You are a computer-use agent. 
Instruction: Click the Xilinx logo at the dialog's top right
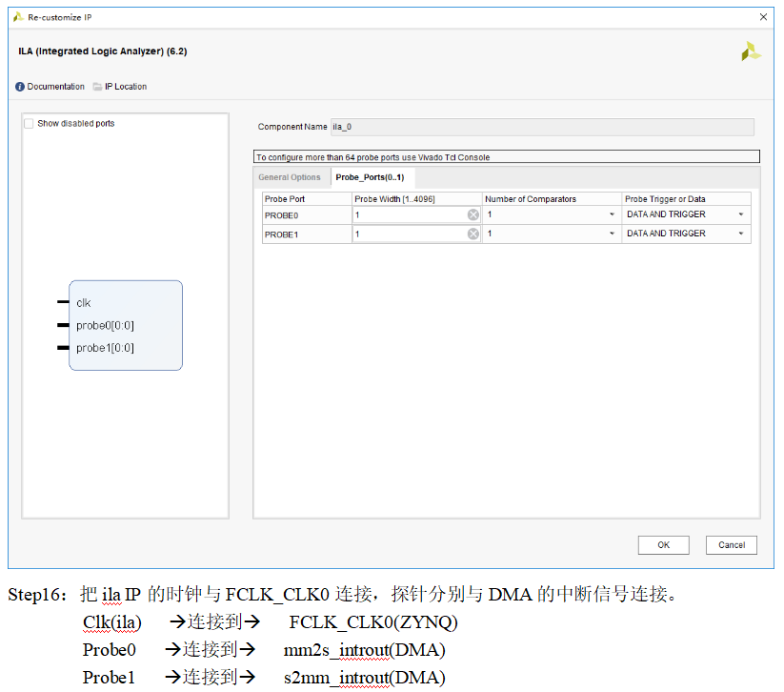pos(751,51)
